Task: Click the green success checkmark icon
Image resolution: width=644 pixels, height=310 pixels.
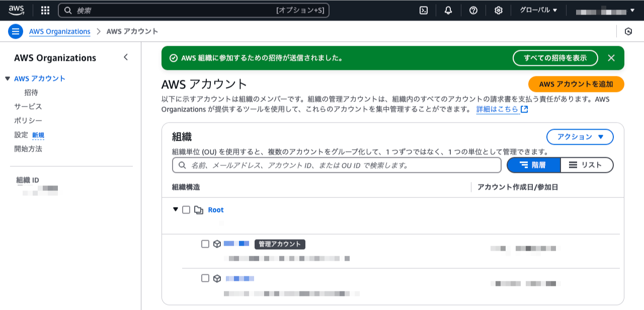Action: pos(174,58)
